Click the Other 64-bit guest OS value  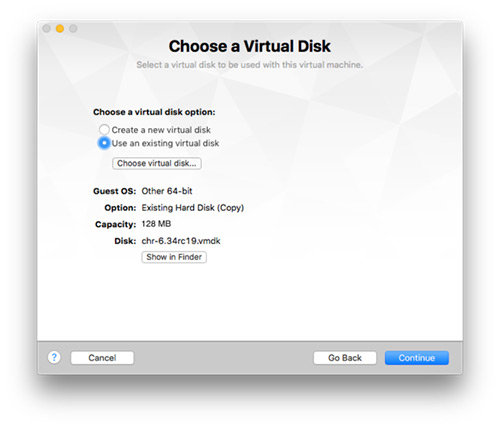(x=167, y=191)
